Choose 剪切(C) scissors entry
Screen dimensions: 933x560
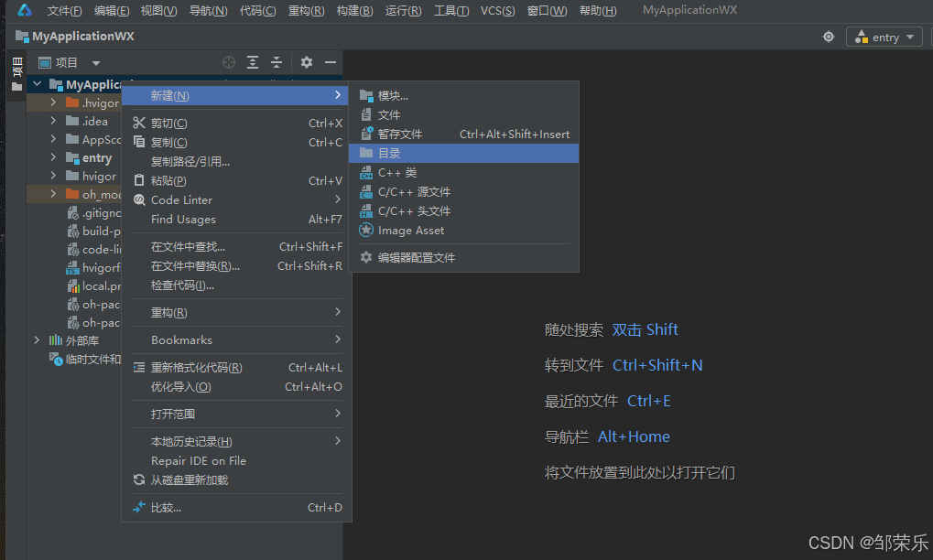pyautogui.click(x=237, y=123)
